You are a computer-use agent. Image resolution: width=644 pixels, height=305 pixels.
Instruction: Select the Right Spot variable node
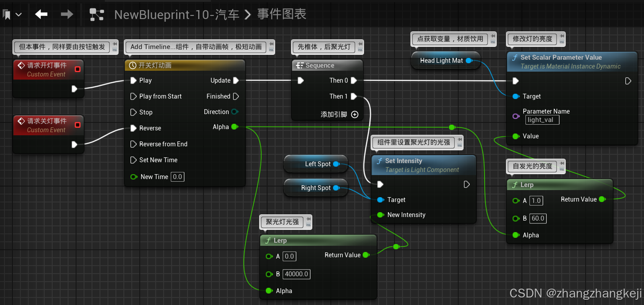pyautogui.click(x=315, y=188)
